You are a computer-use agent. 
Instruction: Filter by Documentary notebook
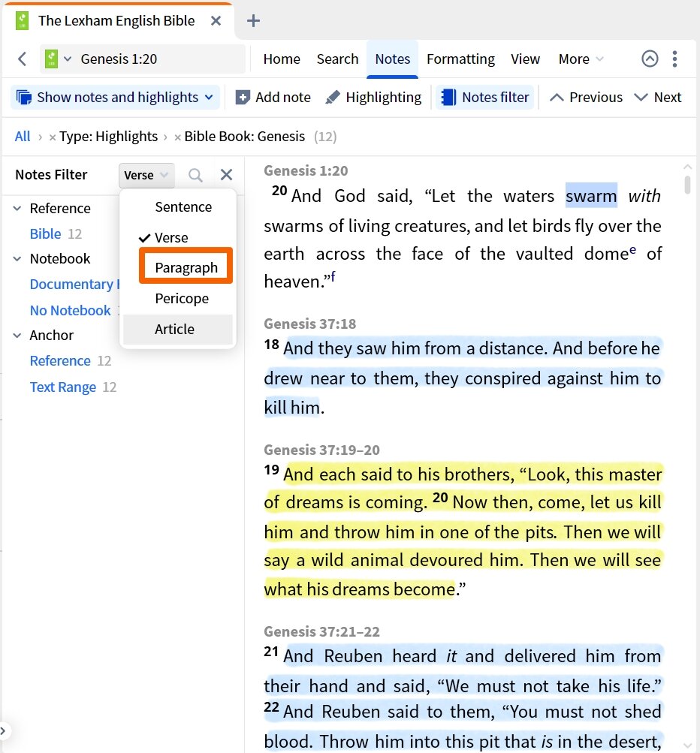click(x=74, y=285)
